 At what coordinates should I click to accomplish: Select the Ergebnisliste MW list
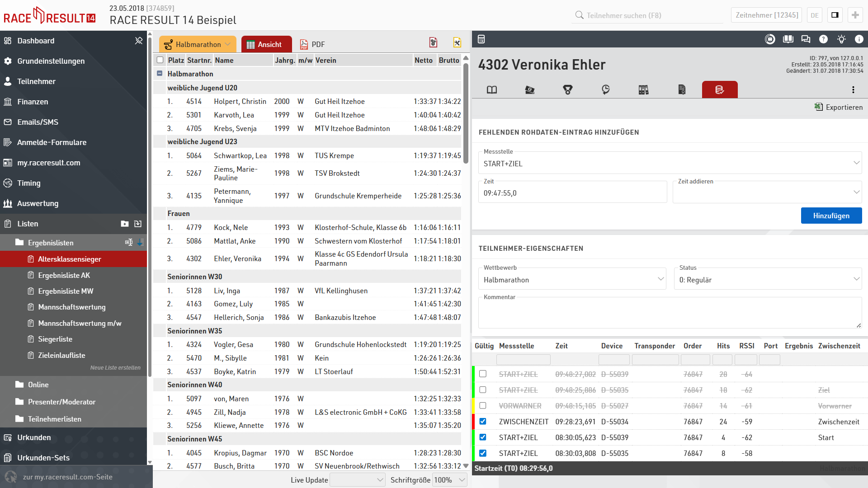point(66,291)
